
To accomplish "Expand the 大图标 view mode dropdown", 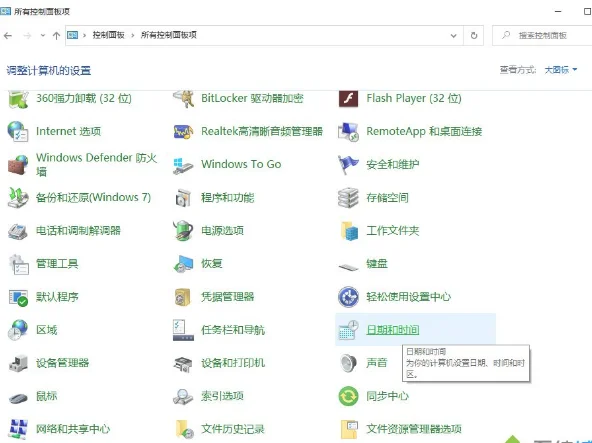I will (x=561, y=70).
